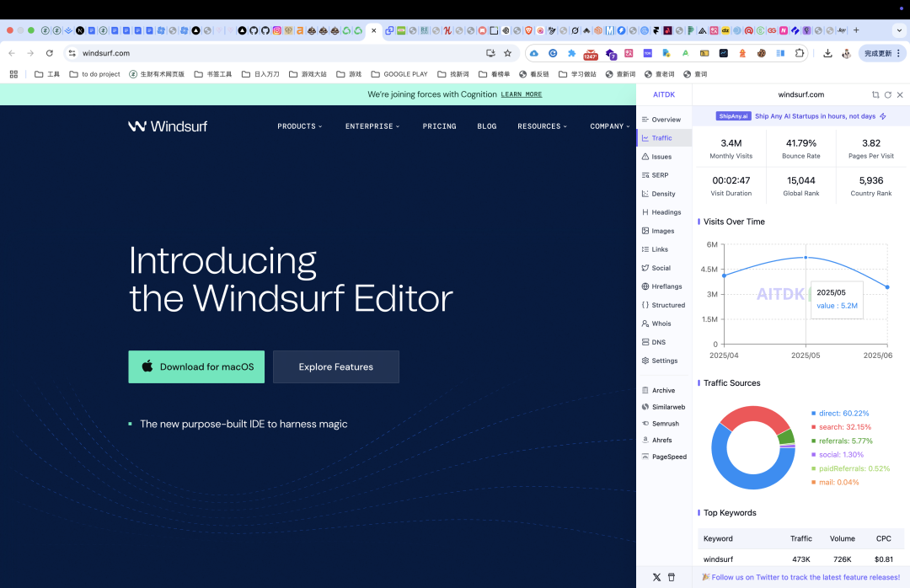Toggle the social traffic legend entry

pos(838,455)
